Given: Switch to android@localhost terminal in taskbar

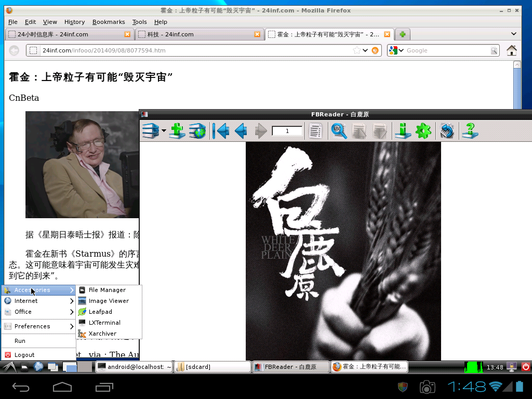Looking at the screenshot, I should pos(135,367).
